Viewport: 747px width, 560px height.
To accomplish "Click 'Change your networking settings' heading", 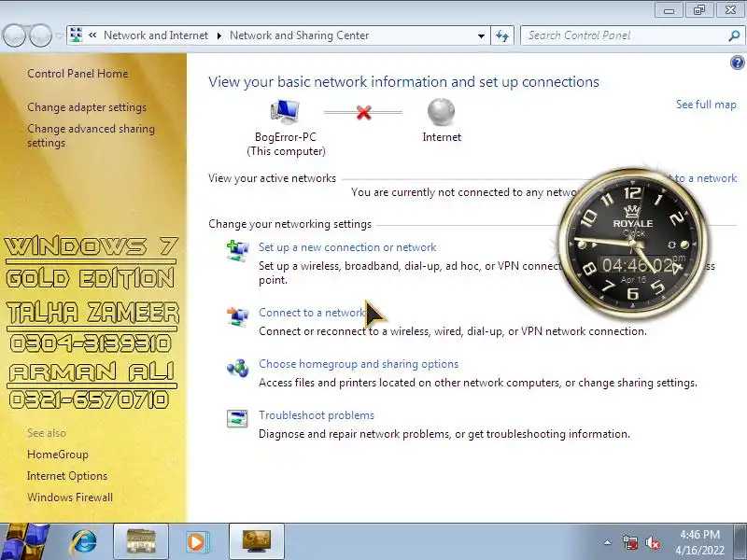I will (x=289, y=224).
